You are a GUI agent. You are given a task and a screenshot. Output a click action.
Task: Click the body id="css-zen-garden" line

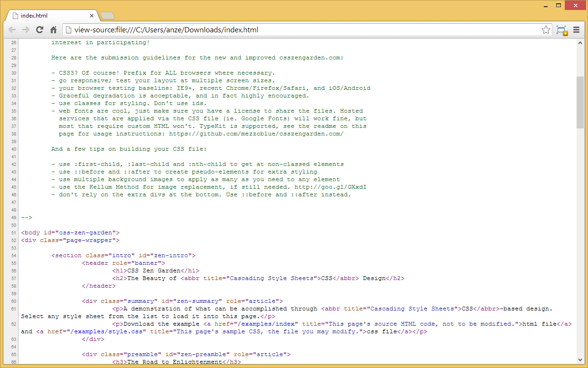pos(70,233)
